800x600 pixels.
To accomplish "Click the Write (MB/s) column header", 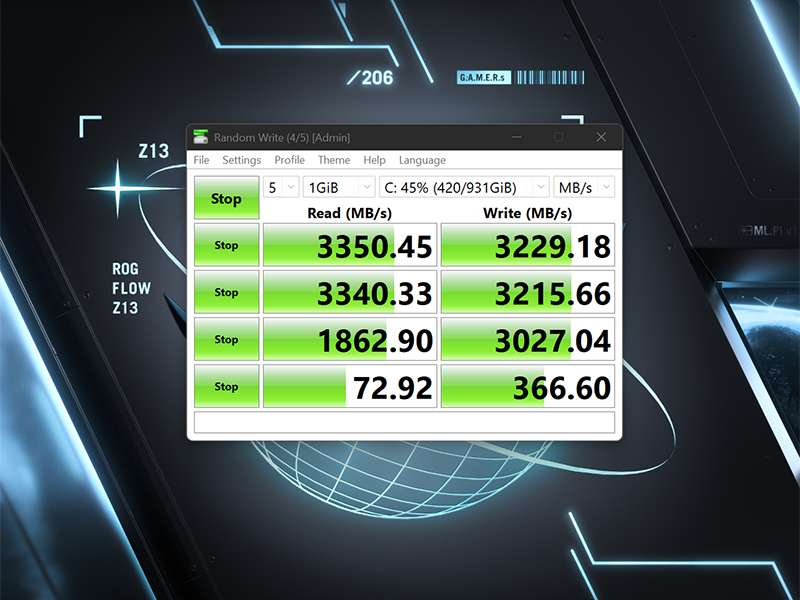I will pos(528,213).
